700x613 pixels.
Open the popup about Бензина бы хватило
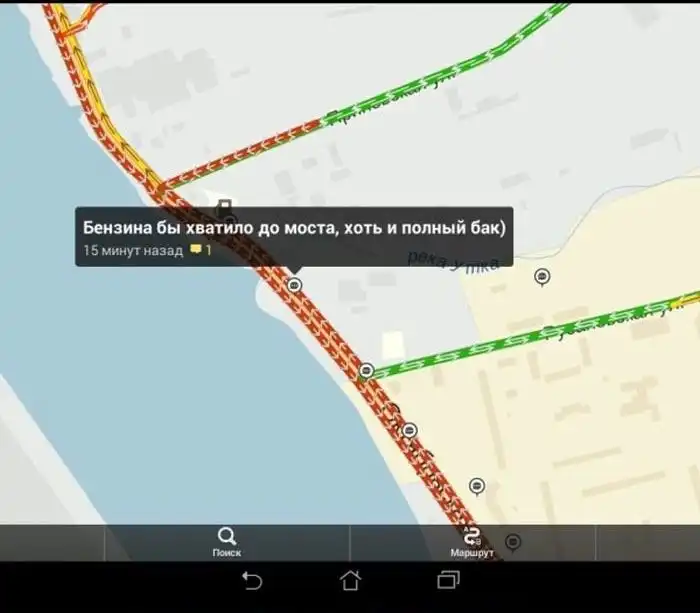(294, 237)
